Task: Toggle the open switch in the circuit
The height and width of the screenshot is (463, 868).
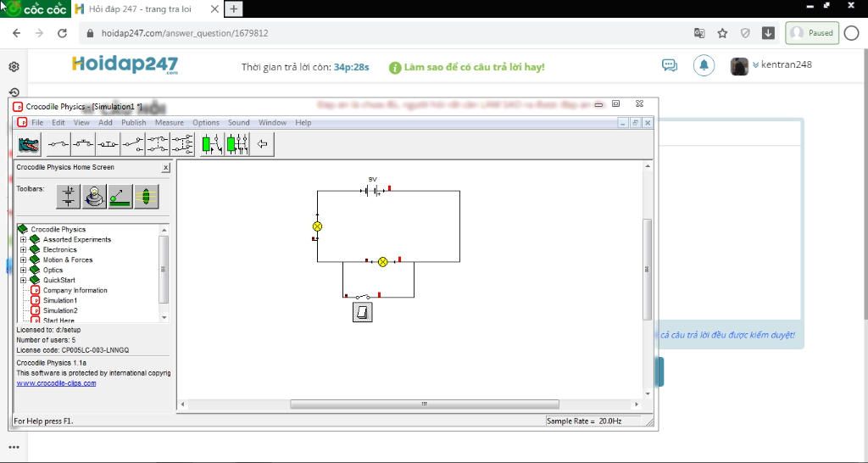Action: coord(363,297)
